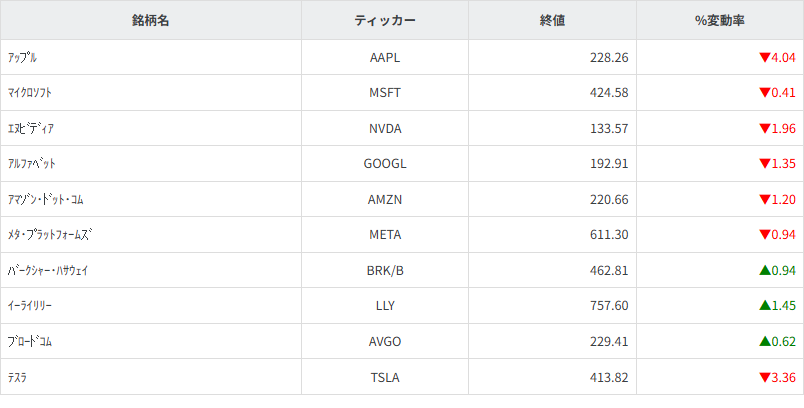Click the GOOGL ticker symbol
Image resolution: width=804 pixels, height=408 pixels.
(x=385, y=164)
